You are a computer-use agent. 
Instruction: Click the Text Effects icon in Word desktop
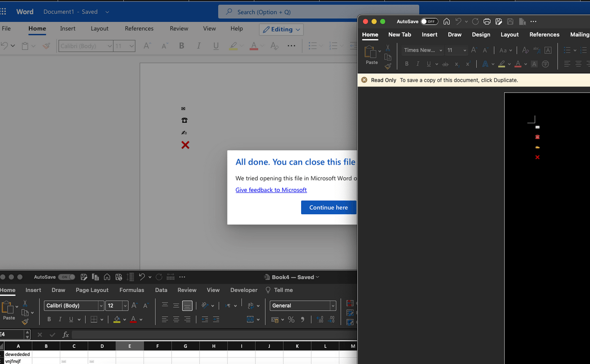pyautogui.click(x=485, y=64)
